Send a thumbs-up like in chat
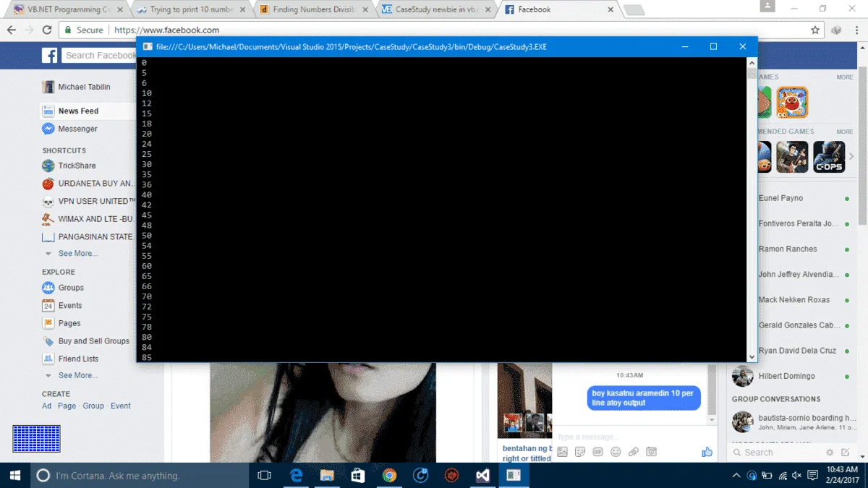 707,452
